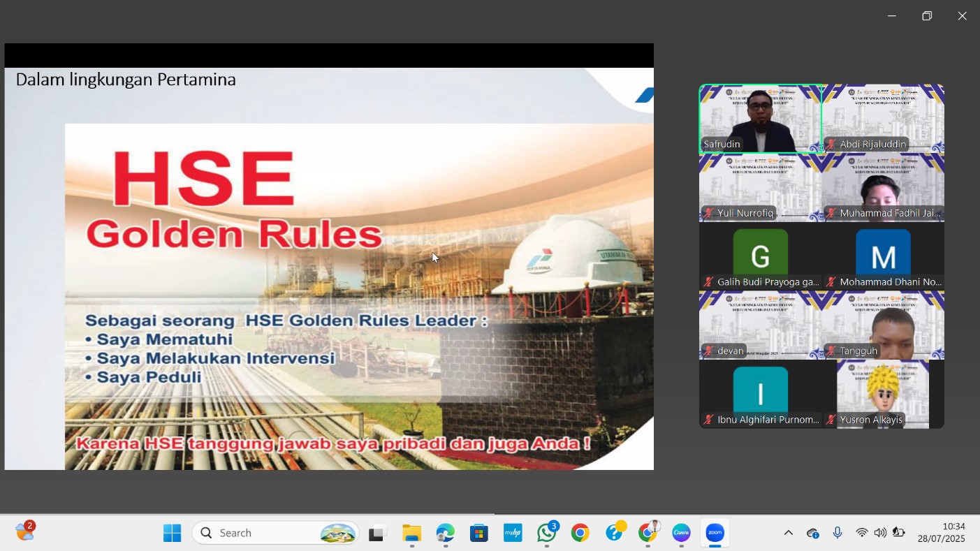980x551 pixels.
Task: Open File Explorer from the taskbar
Action: (x=411, y=533)
